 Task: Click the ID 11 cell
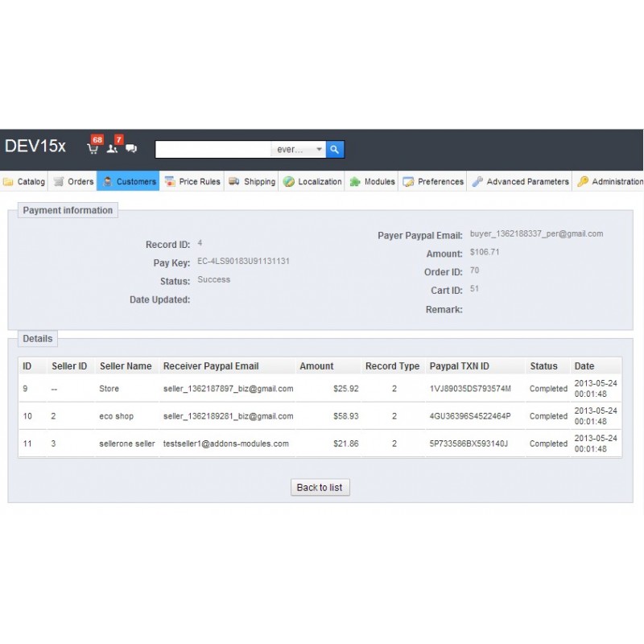[x=27, y=444]
